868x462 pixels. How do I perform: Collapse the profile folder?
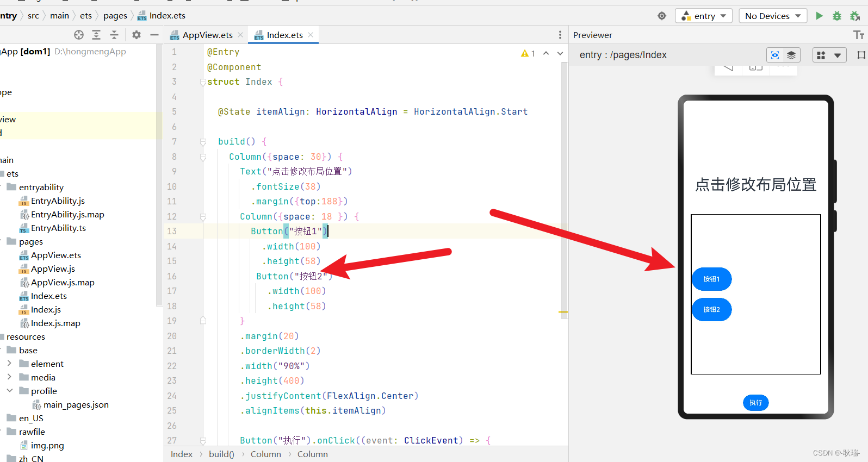[x=9, y=390]
